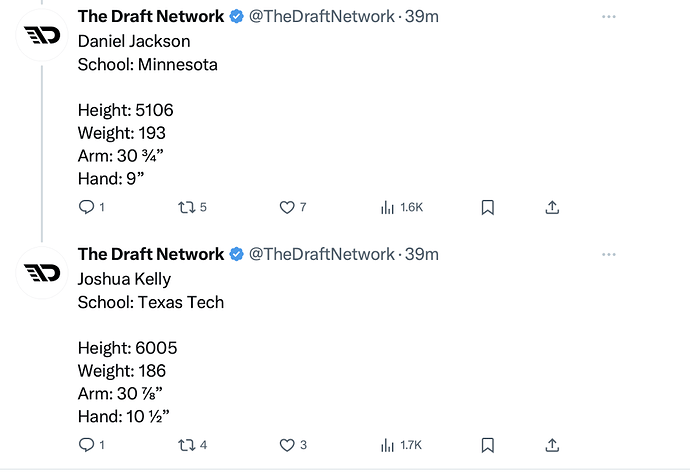Retweet the Joshua Kelly post
The width and height of the screenshot is (690, 472).
[185, 444]
